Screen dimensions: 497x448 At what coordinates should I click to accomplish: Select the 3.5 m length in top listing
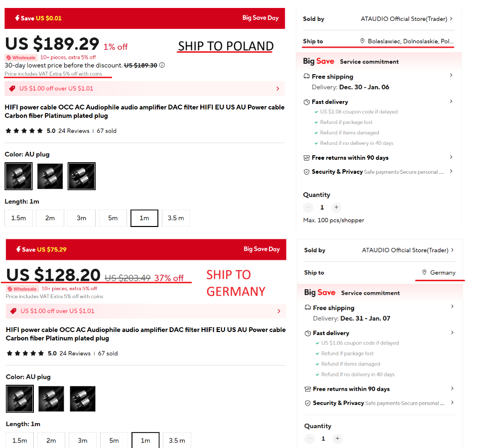[x=176, y=218]
